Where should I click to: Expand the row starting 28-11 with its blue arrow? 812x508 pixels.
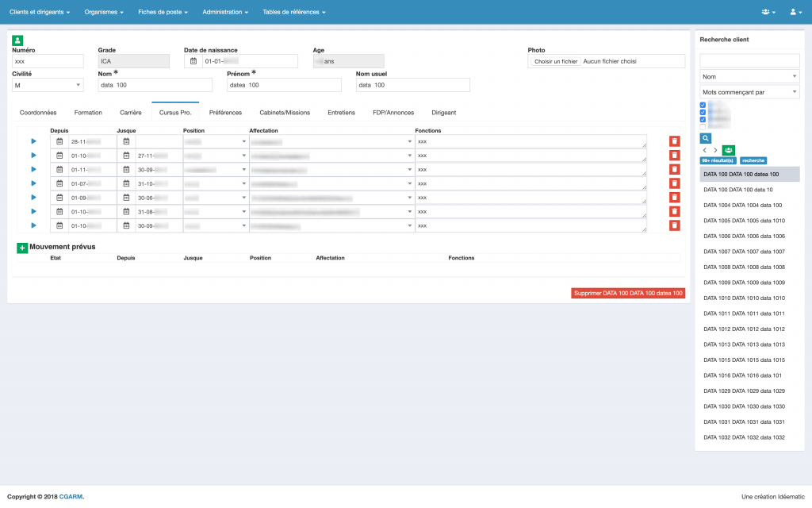coord(33,141)
